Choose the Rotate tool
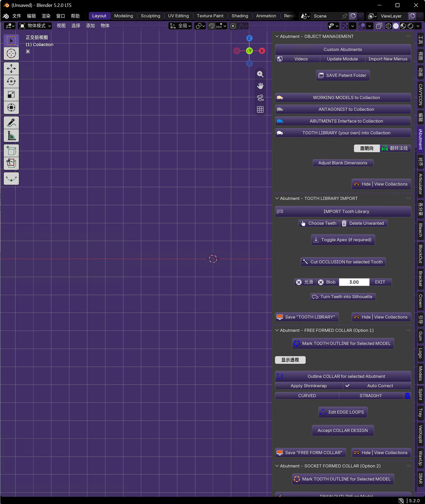425x504 pixels. click(x=11, y=81)
